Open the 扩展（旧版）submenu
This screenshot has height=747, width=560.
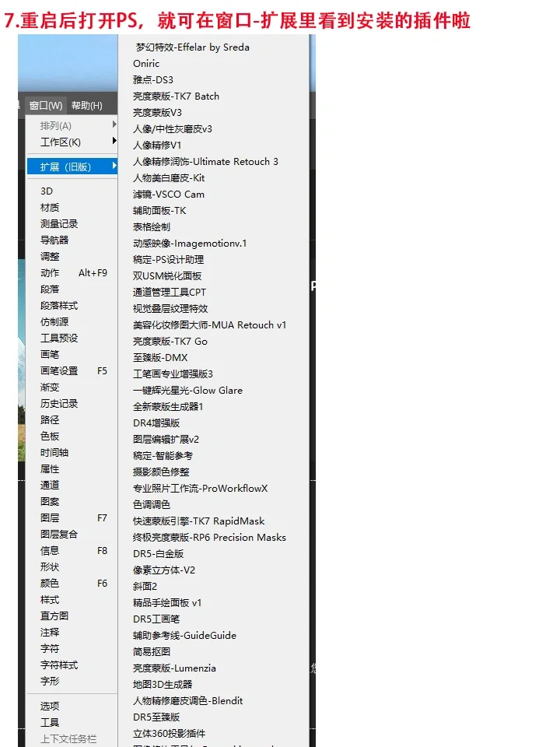tap(72, 167)
